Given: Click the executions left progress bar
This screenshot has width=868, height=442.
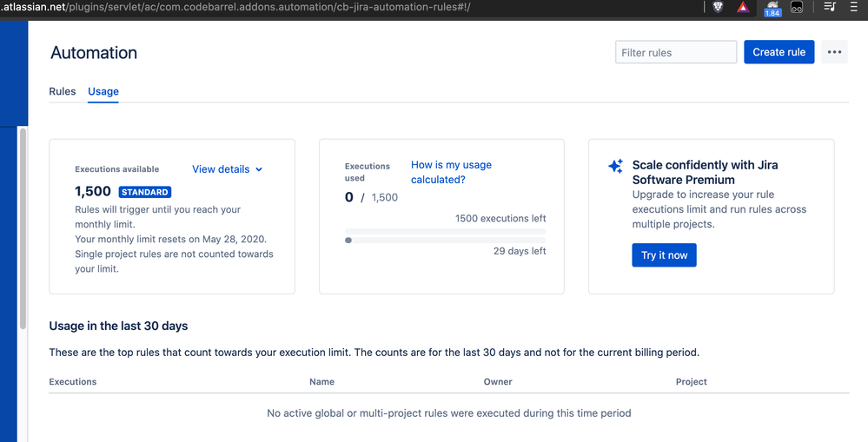Looking at the screenshot, I should click(445, 231).
